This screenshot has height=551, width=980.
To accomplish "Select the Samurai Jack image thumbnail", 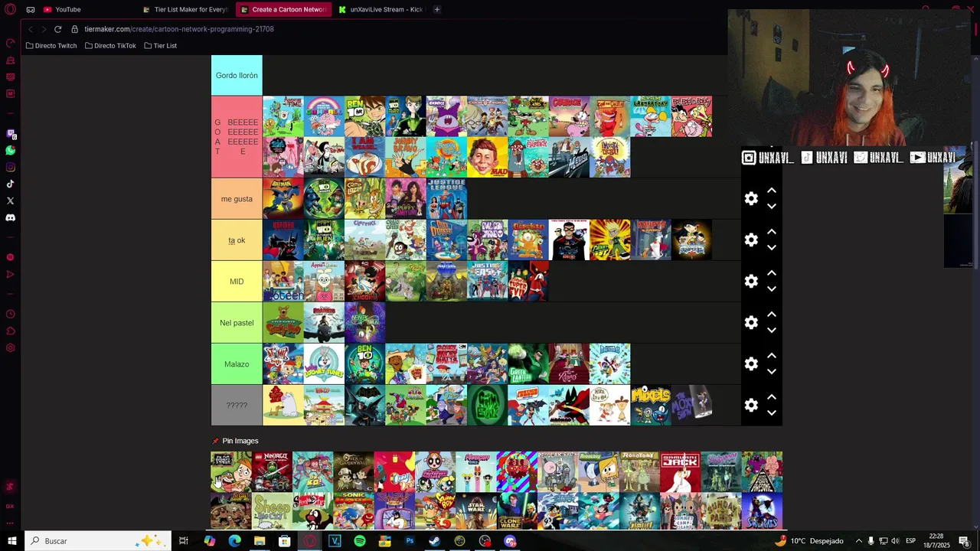I will pos(680,471).
